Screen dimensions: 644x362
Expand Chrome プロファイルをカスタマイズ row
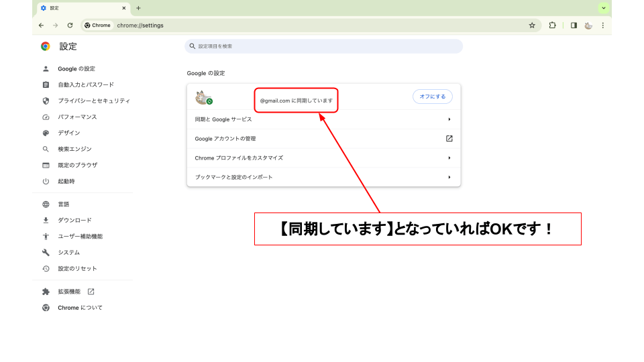coord(449,158)
